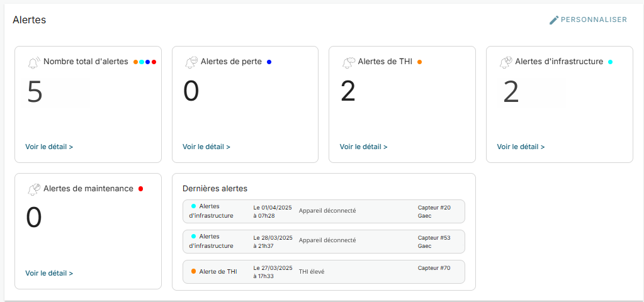The image size is (644, 302).
Task: View details link for Alertes de THI
Action: coord(363,147)
